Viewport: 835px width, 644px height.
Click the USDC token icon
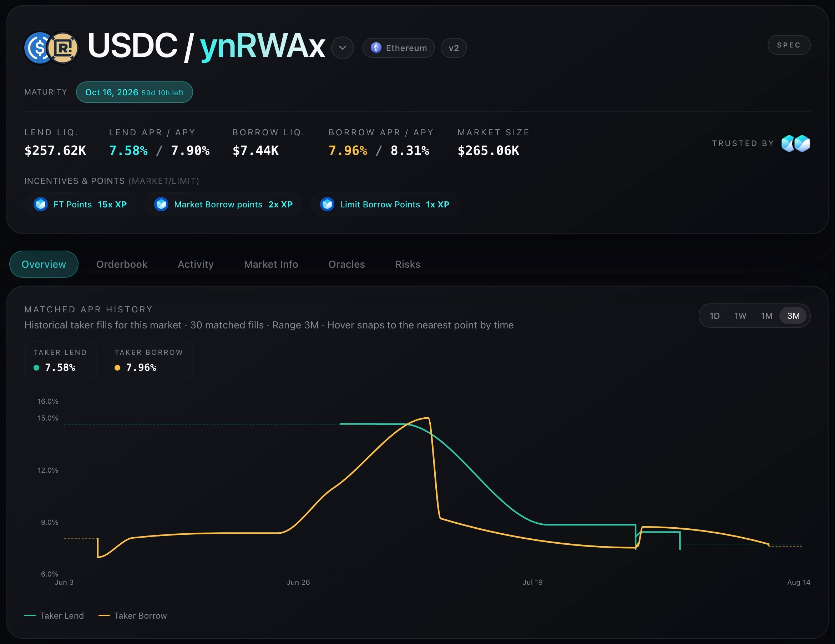click(x=37, y=48)
